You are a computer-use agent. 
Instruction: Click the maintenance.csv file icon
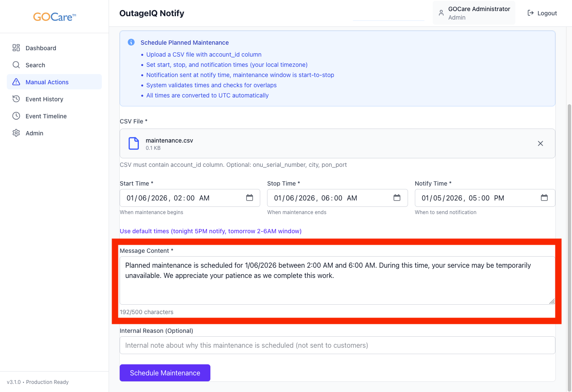tap(134, 143)
